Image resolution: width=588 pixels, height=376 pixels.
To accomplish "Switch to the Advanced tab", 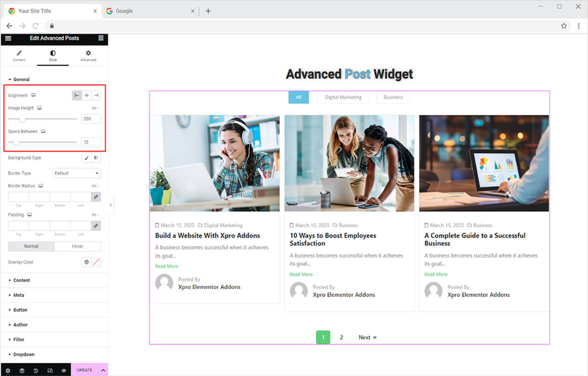I will 88,56.
